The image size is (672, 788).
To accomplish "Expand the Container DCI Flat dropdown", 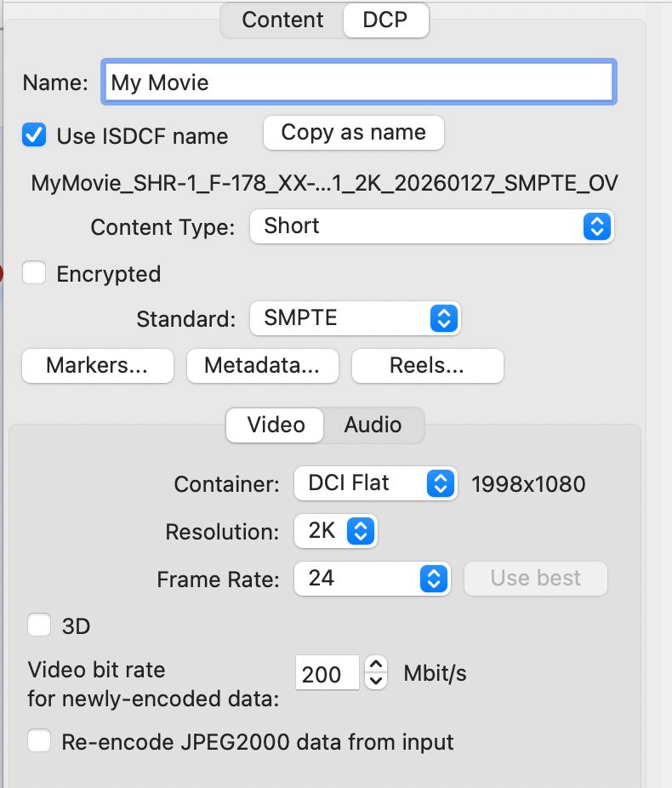I will click(375, 483).
